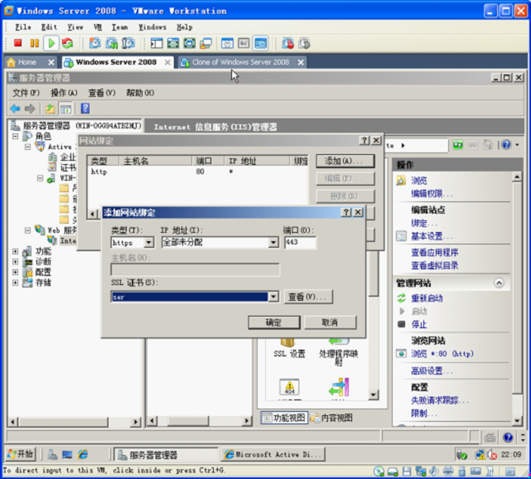Switch to the Clone of Windows Server 2008 tab

click(241, 62)
